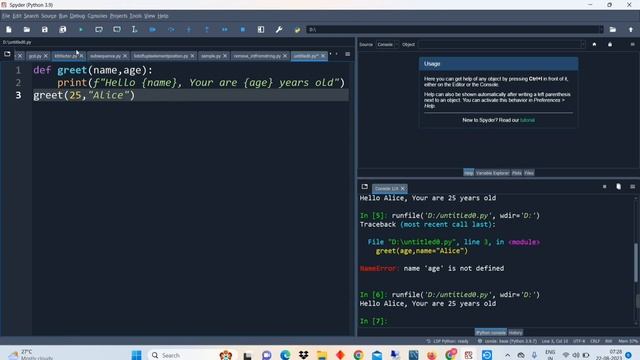Image resolution: width=640 pixels, height=360 pixels.
Task: Click the Help Object input field
Action: pos(499,44)
